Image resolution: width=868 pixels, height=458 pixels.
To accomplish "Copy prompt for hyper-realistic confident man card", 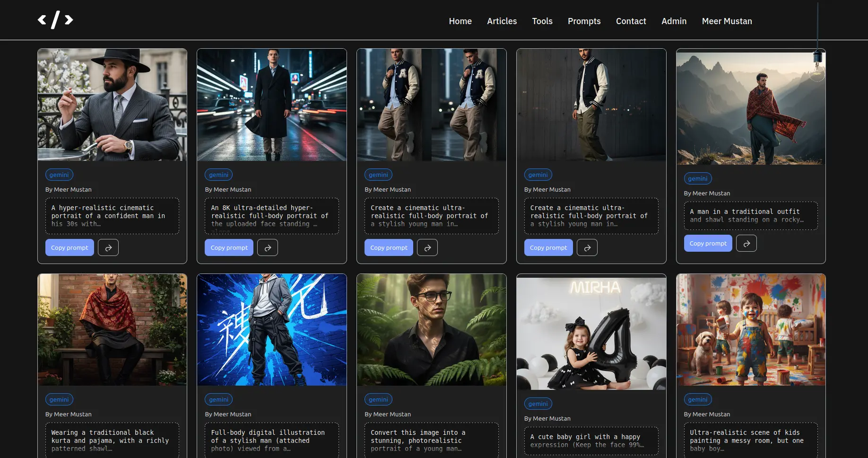I will [69, 247].
